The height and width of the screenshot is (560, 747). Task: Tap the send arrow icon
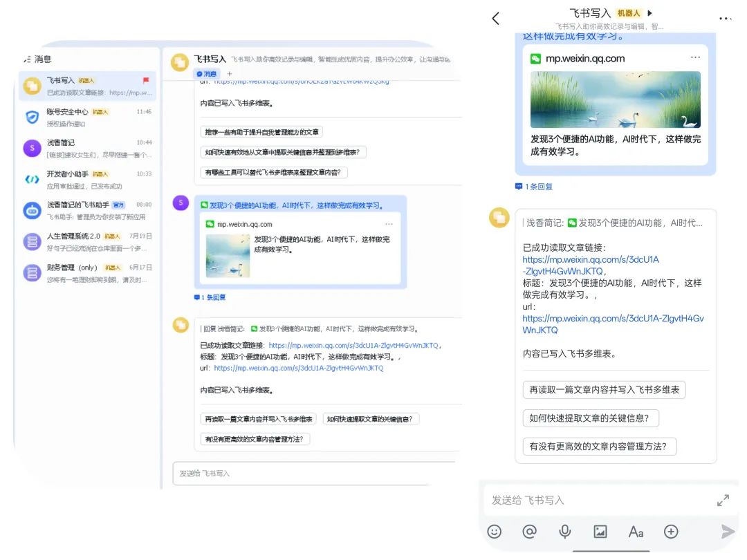pos(728,532)
